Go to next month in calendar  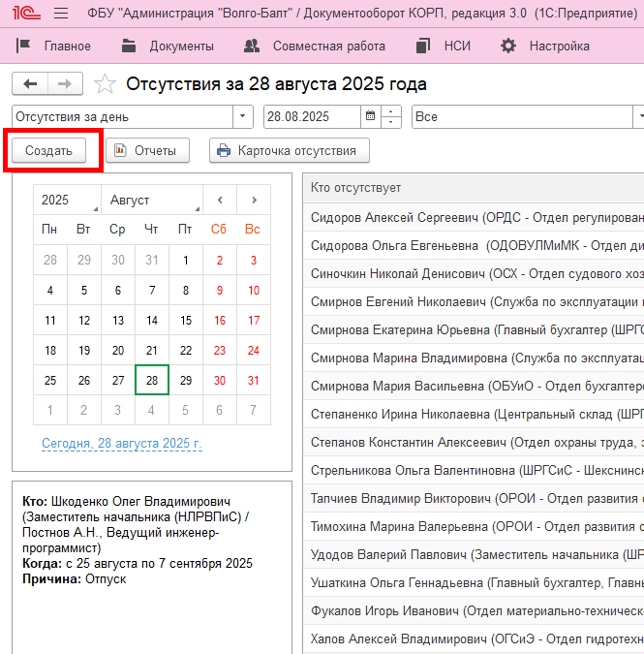click(254, 200)
